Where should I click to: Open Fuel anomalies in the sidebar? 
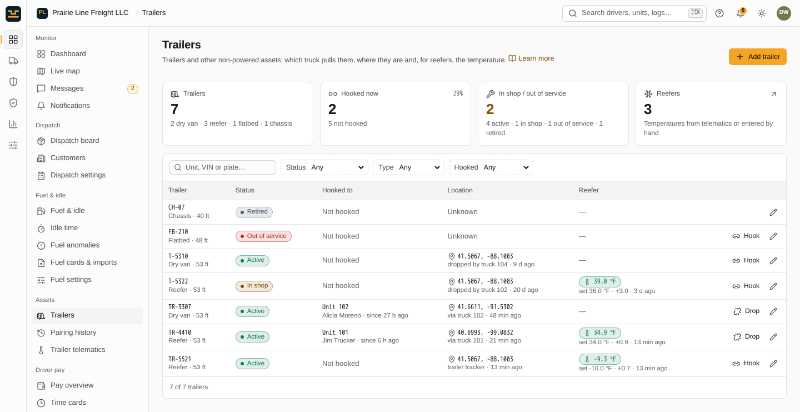coord(87,245)
